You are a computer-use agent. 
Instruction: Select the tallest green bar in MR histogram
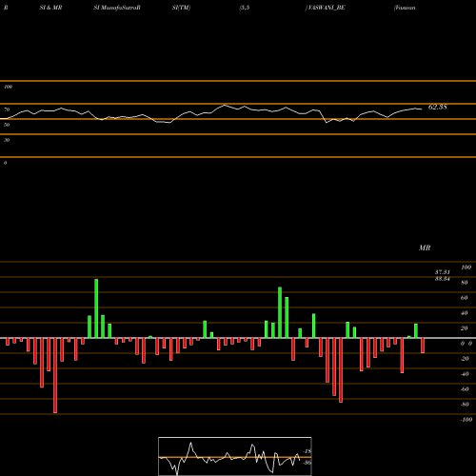coord(96,308)
